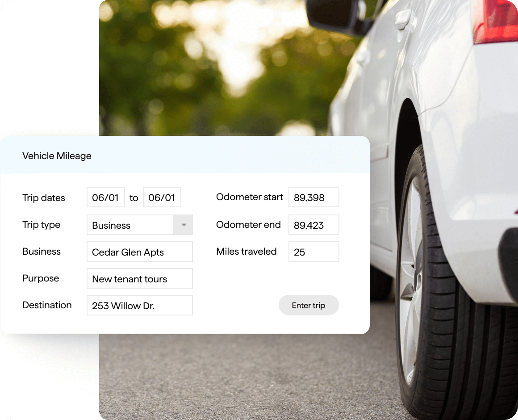518x420 pixels.
Task: Click the trip end date field
Action: 162,197
